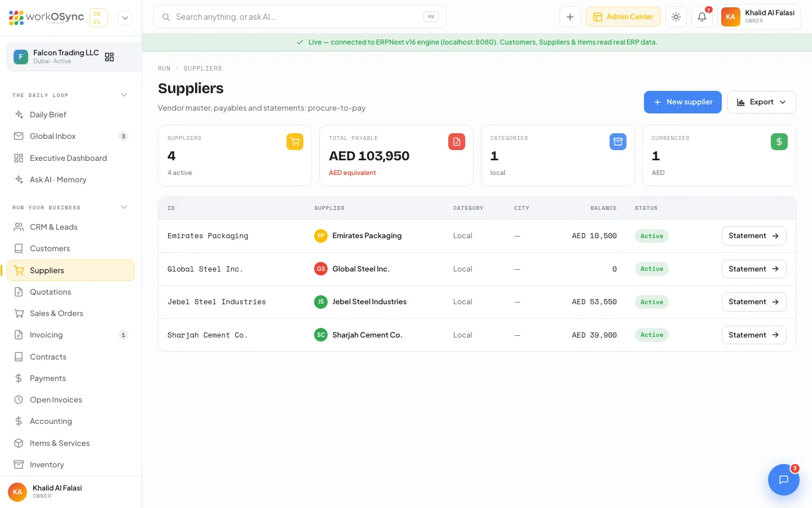Click the JS avatar for Jebel Steel Industries

point(321,302)
